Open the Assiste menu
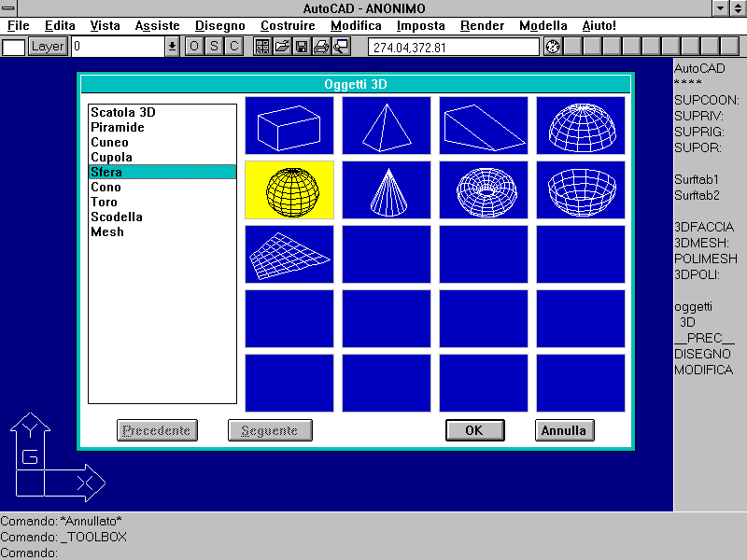747x560 pixels. tap(157, 26)
